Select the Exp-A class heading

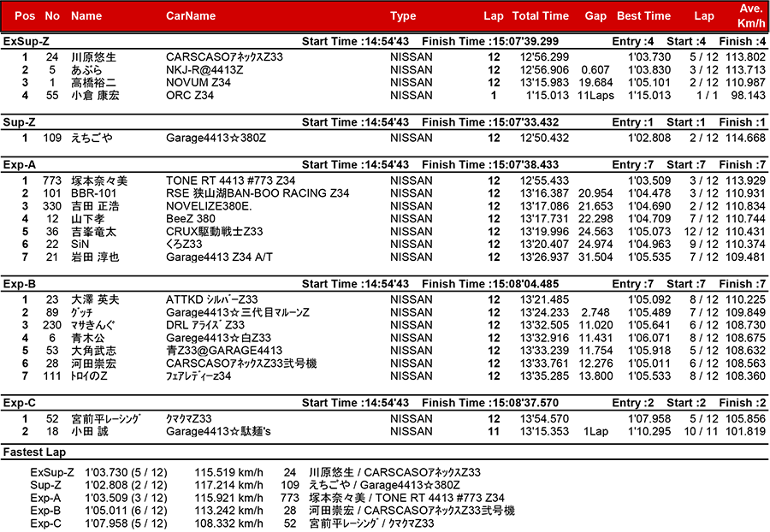click(x=20, y=164)
